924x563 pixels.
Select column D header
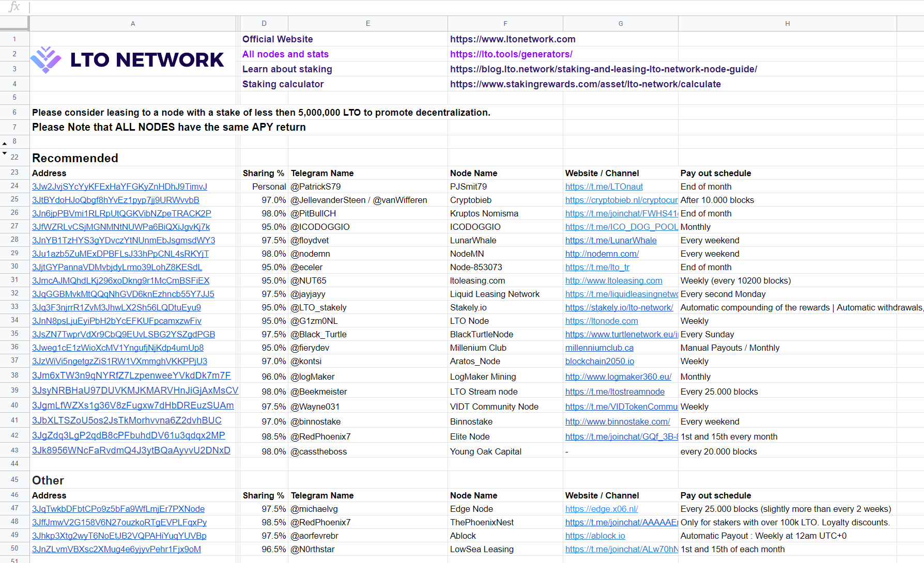[264, 24]
